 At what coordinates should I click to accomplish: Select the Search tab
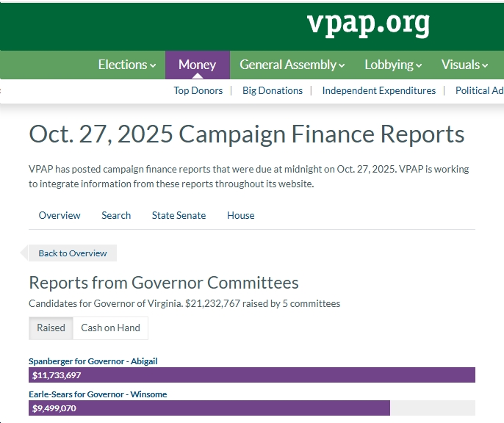coord(116,215)
